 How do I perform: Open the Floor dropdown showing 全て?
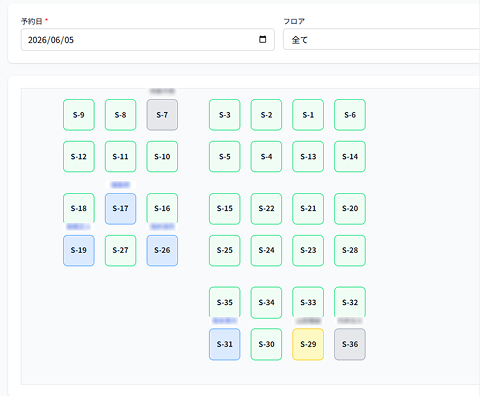point(381,40)
